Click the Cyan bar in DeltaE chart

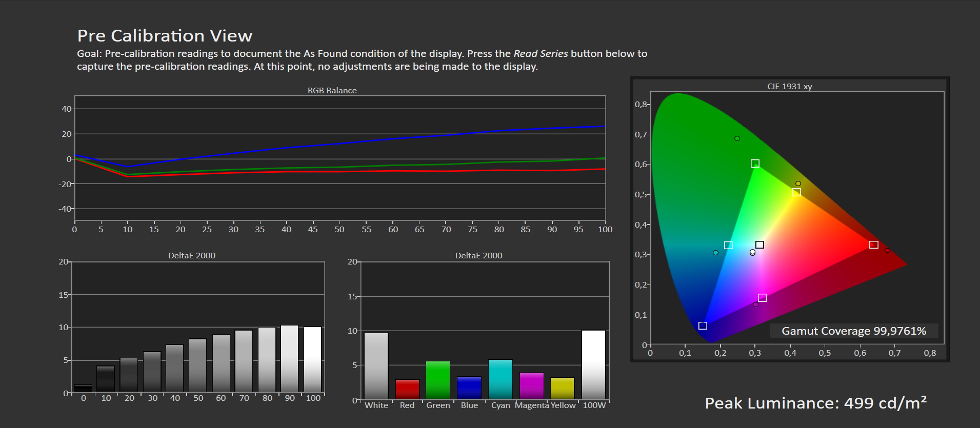pos(501,379)
